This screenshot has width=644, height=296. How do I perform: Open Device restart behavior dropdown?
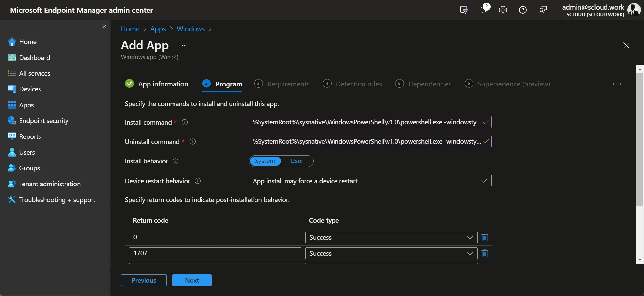pyautogui.click(x=370, y=181)
